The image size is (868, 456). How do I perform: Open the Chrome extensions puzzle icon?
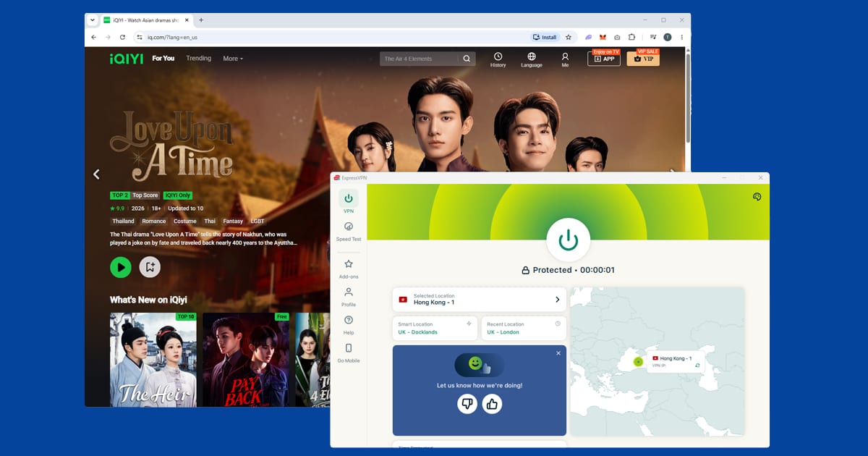tap(631, 37)
